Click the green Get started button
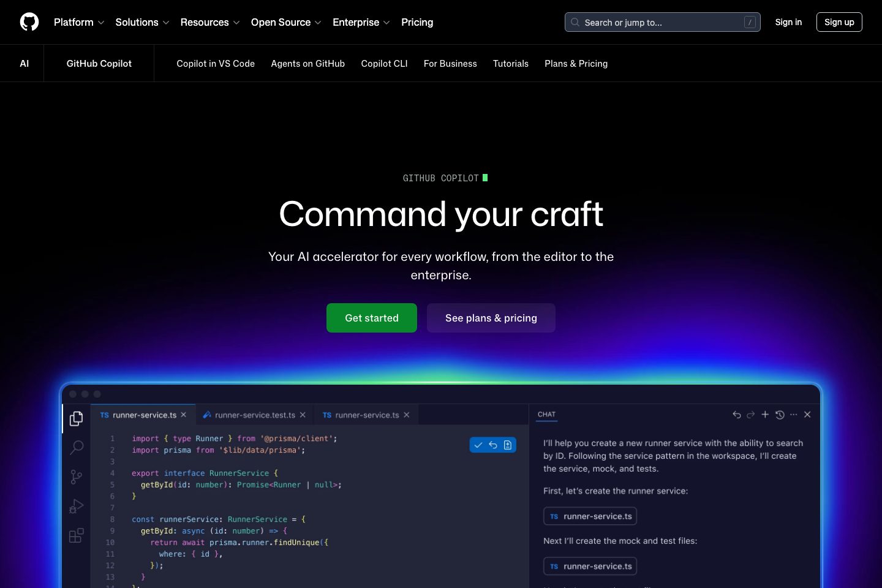882x588 pixels. tap(372, 318)
